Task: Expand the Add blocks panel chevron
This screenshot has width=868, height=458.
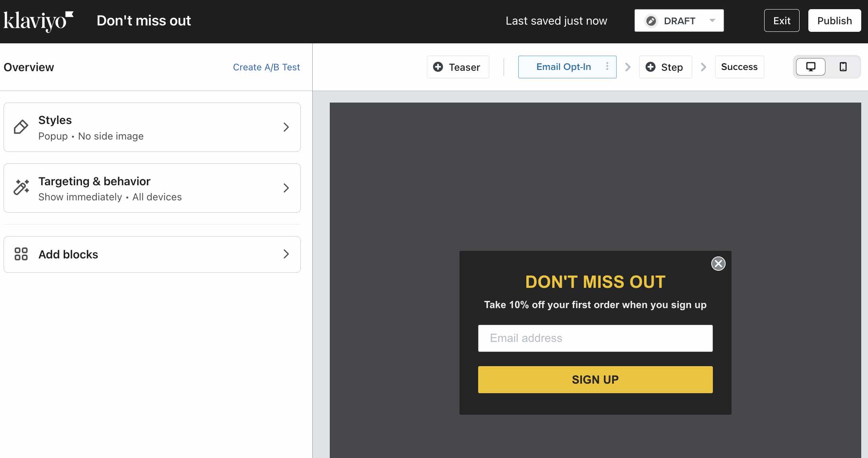Action: point(286,254)
